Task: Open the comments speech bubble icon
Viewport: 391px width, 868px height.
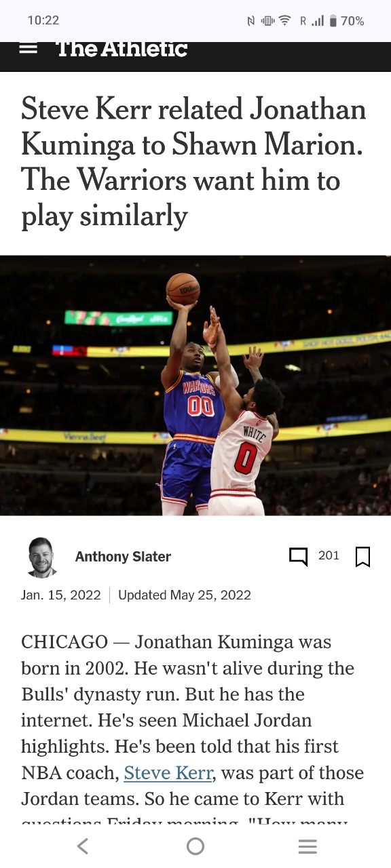Action: click(x=298, y=557)
